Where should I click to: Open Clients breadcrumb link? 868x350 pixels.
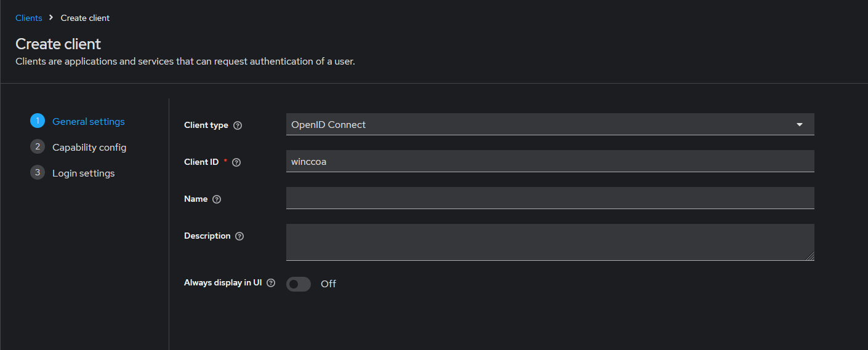coord(29,18)
